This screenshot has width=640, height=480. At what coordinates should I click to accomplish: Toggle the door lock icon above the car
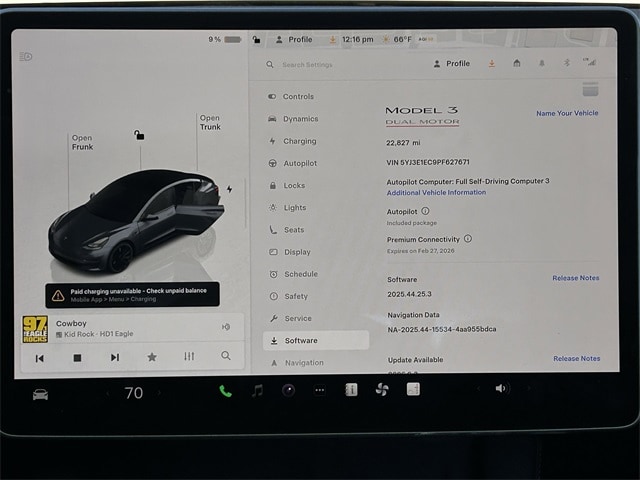coord(139,134)
